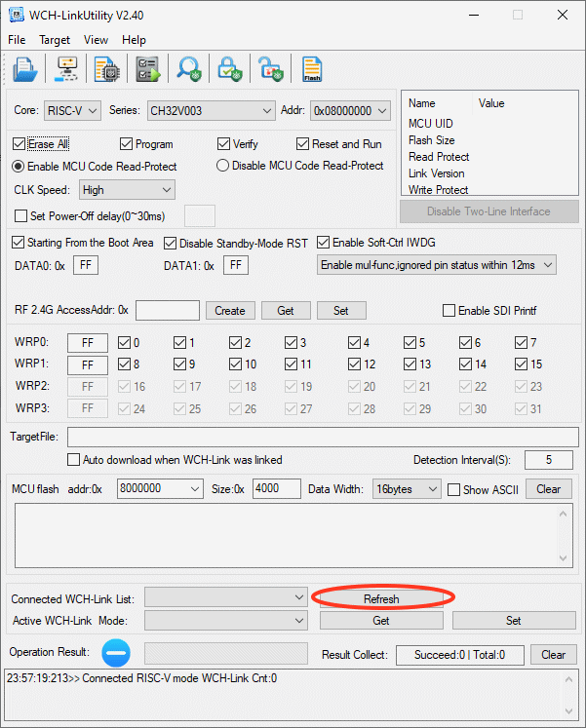Open the File menu

[x=17, y=40]
